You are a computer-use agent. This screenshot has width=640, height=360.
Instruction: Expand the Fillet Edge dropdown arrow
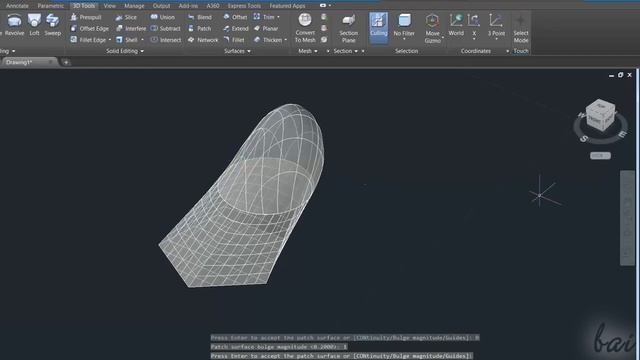click(110, 40)
